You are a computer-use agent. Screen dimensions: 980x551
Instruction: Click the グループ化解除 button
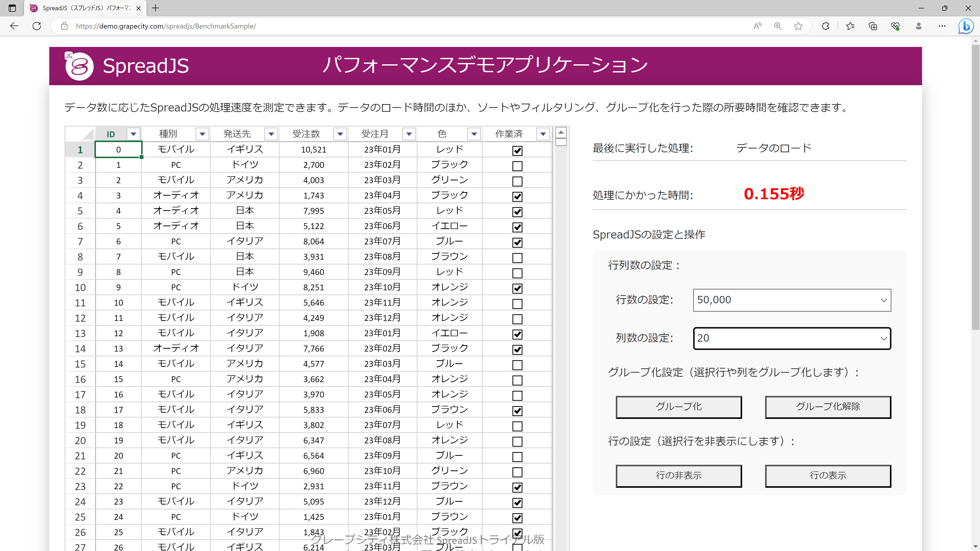[x=828, y=407]
